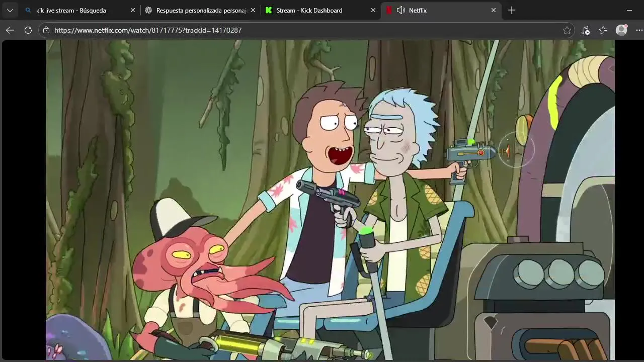Open the browser profile avatar
Viewport: 644px width, 362px height.
pos(622,30)
